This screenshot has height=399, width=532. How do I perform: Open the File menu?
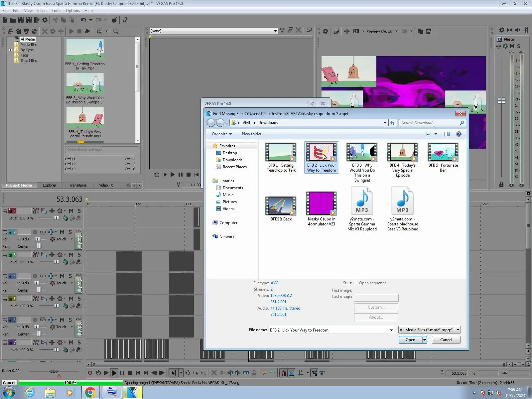[x=5, y=11]
